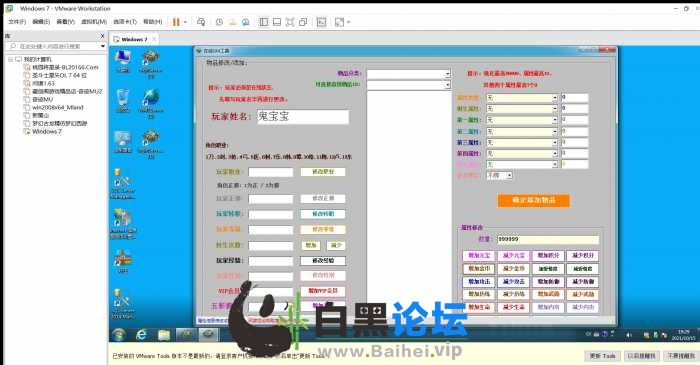700x365 pixels.
Task: Click the snapshot clock icon in VMware toolbar
Action: 219,22
